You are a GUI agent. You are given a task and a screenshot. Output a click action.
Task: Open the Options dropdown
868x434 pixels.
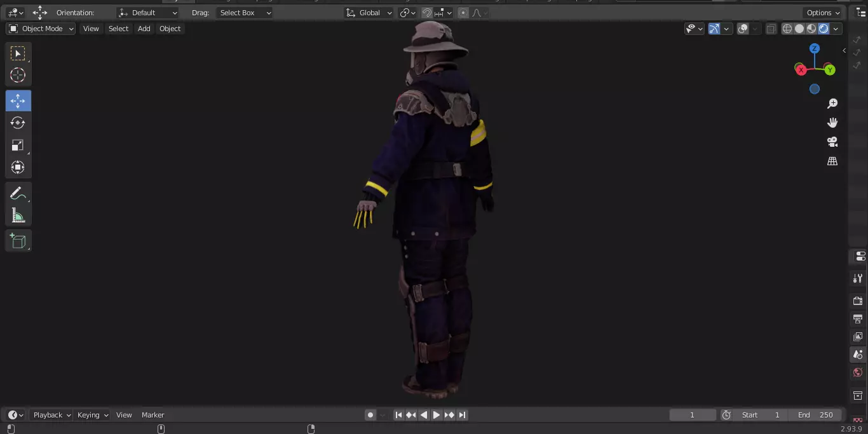[823, 13]
